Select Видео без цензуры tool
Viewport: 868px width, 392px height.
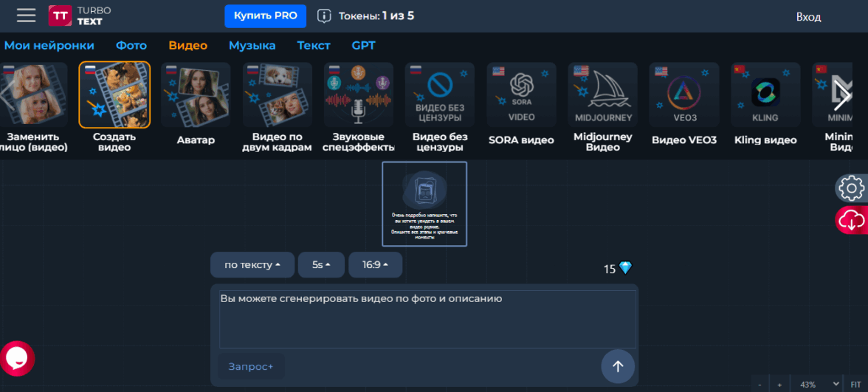click(440, 108)
